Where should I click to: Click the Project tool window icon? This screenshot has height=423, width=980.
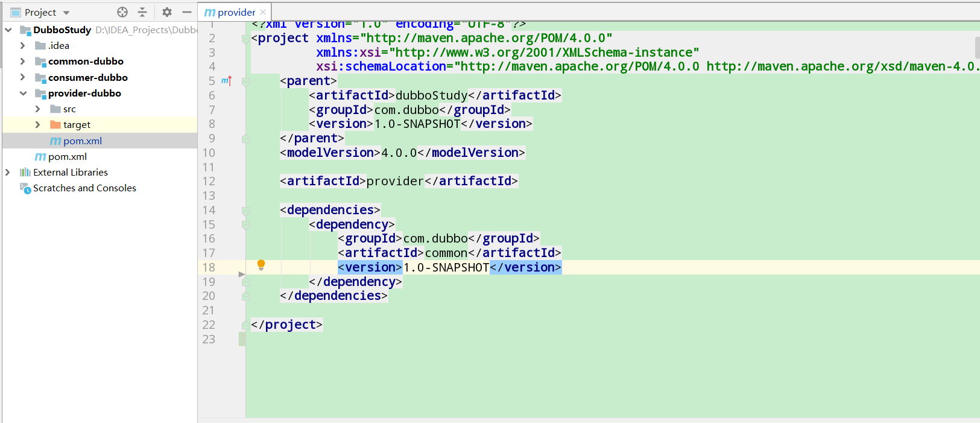pos(16,12)
